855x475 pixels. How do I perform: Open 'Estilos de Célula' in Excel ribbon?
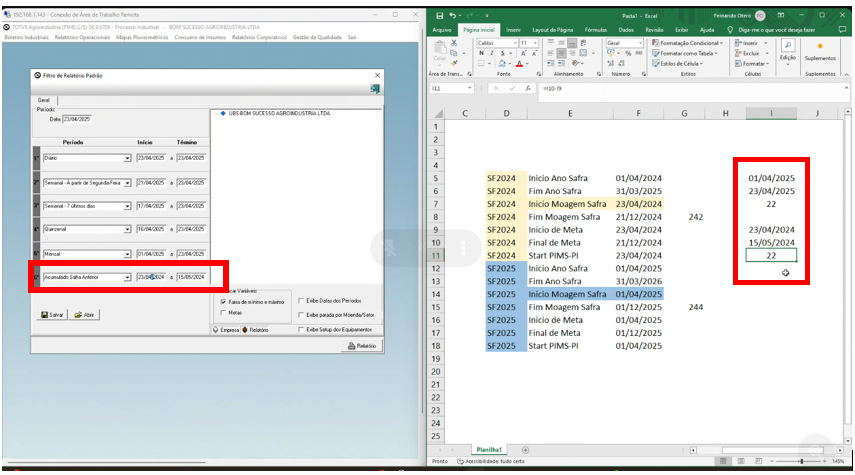click(677, 64)
